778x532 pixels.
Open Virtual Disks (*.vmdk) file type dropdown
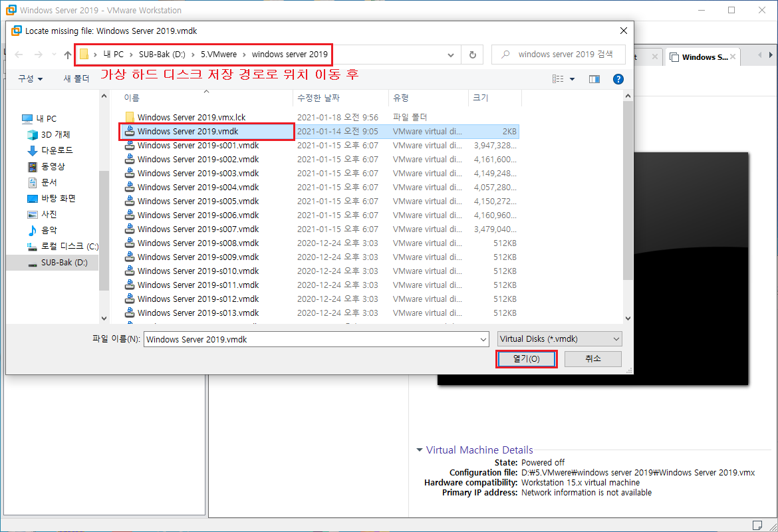pos(560,339)
